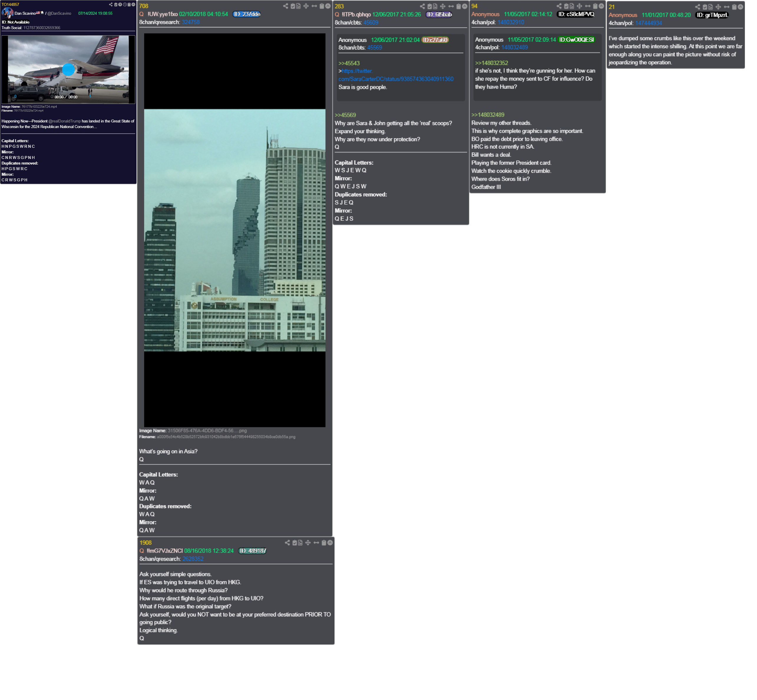
Task: Click the image document icon on post 94
Action: (x=572, y=6)
